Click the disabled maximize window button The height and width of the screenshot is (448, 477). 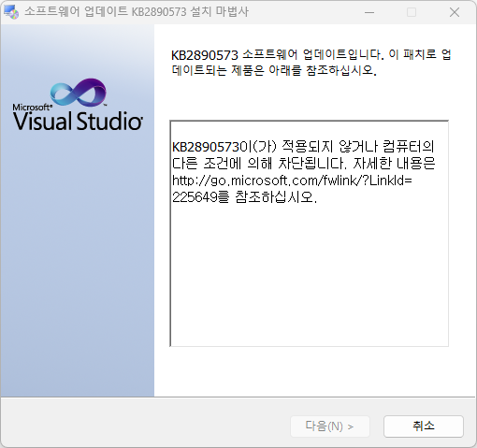412,12
